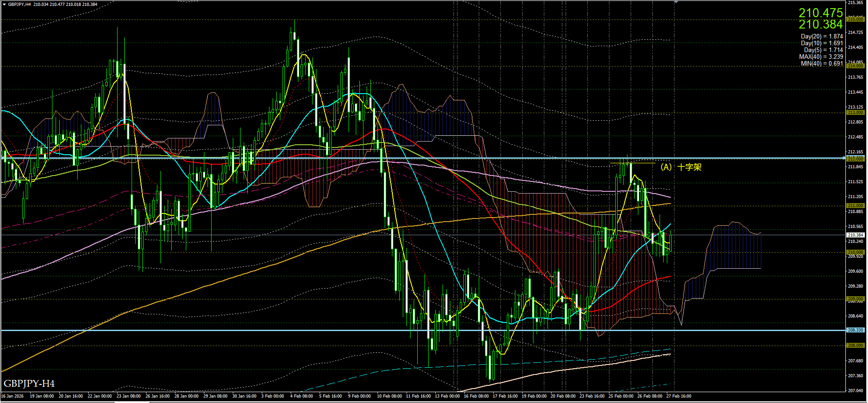Select the 208.330 horizontal line price tag
Screen dimensions: 868x403
pos(855,330)
